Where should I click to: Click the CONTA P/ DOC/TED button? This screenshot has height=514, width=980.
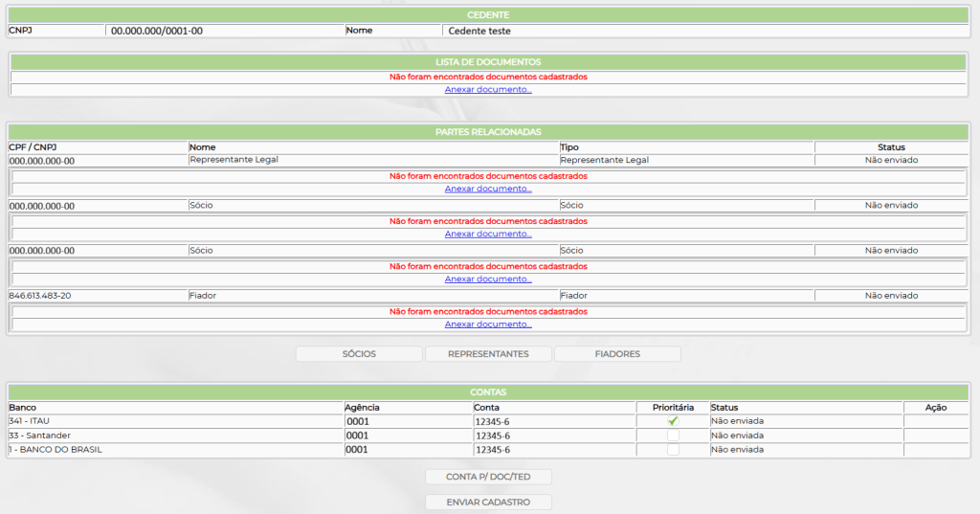488,477
